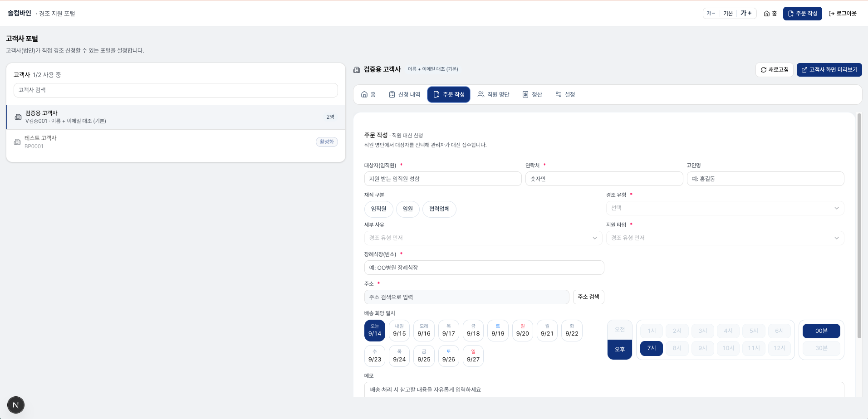Click the form's vertical scrollbar
This screenshot has height=419, width=868.
859,226
